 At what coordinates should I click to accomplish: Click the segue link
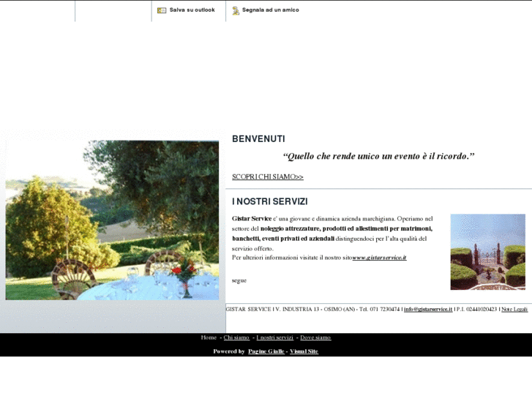coord(239,280)
